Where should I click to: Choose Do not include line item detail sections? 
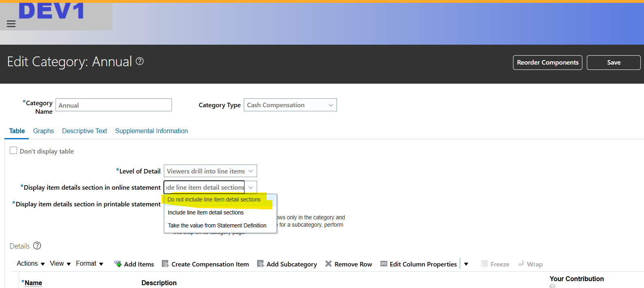pos(220,199)
